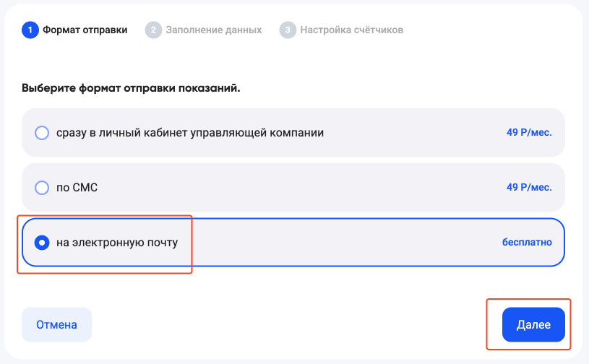Click the "Выберите формат отправки показаний" heading
Image resolution: width=589 pixels, height=364 pixels.
coord(131,88)
